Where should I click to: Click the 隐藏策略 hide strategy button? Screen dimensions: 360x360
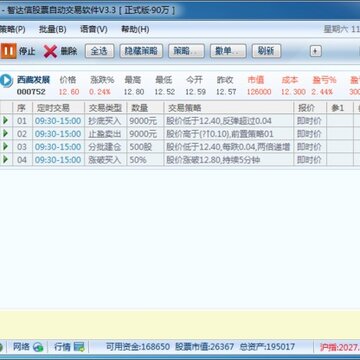pos(141,51)
